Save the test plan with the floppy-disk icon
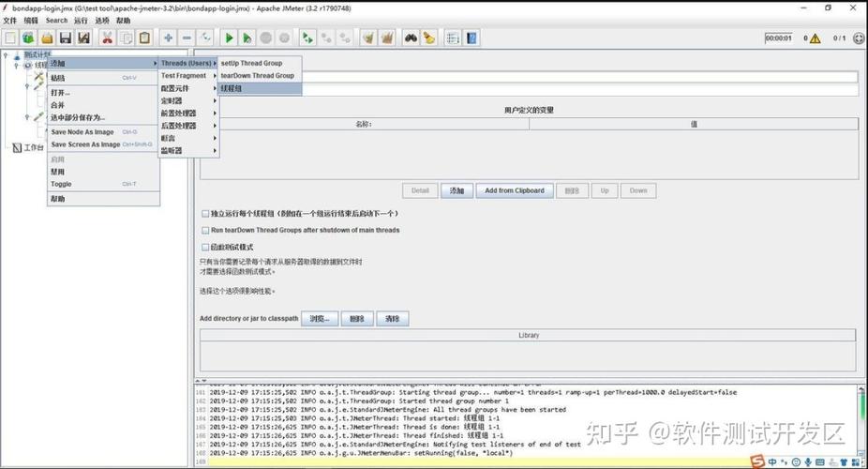Screen dimensions: 868x469 pos(66,38)
